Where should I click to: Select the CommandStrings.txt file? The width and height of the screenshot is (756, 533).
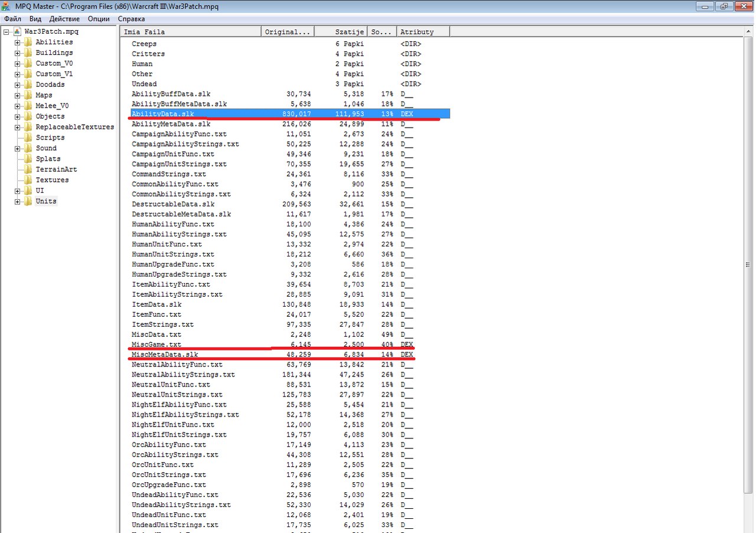[290, 174]
